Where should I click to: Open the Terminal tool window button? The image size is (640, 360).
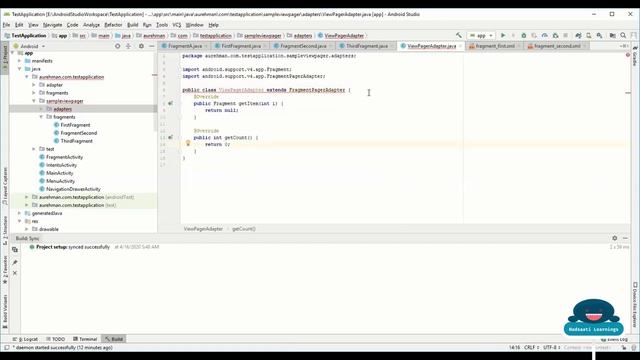85,339
